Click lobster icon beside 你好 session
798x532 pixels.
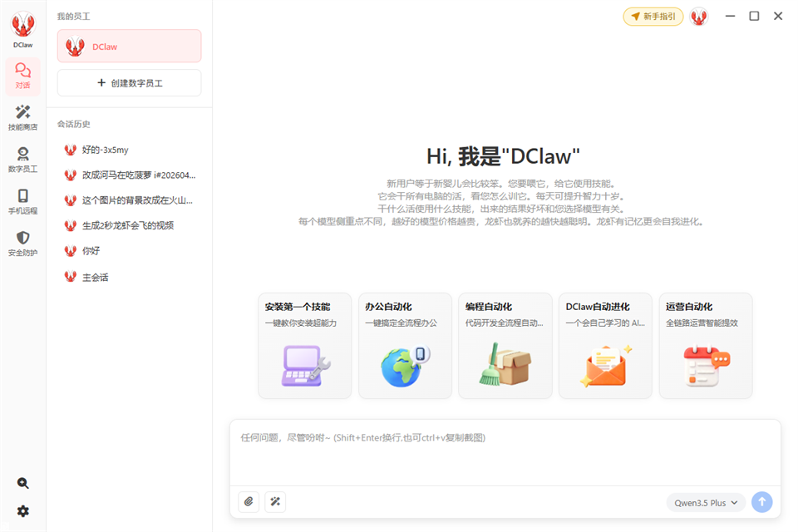click(70, 250)
